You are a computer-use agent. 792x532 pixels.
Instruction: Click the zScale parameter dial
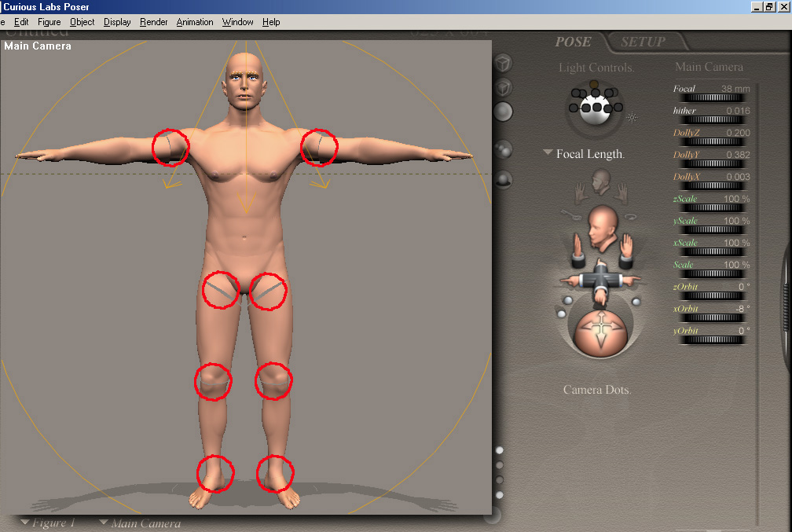[711, 208]
